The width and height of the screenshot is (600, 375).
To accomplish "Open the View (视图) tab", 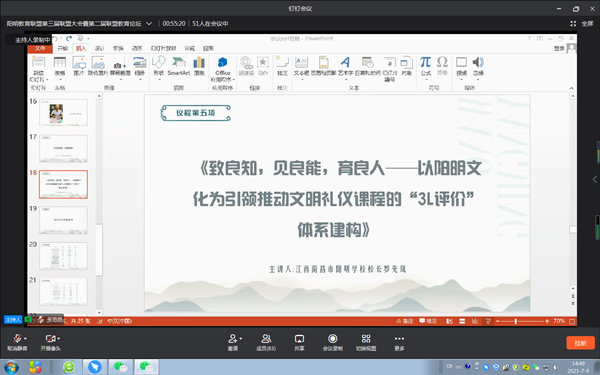I will tap(208, 48).
